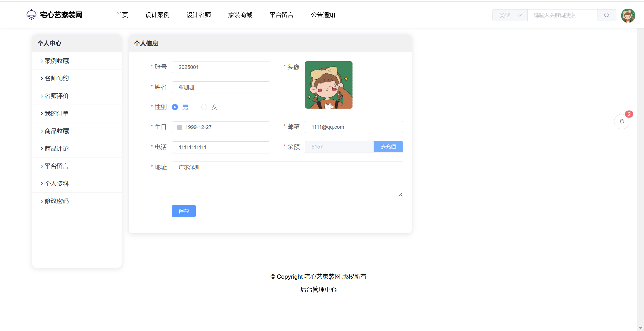Go to 设计案例 menu
The image size is (644, 331).
click(157, 15)
